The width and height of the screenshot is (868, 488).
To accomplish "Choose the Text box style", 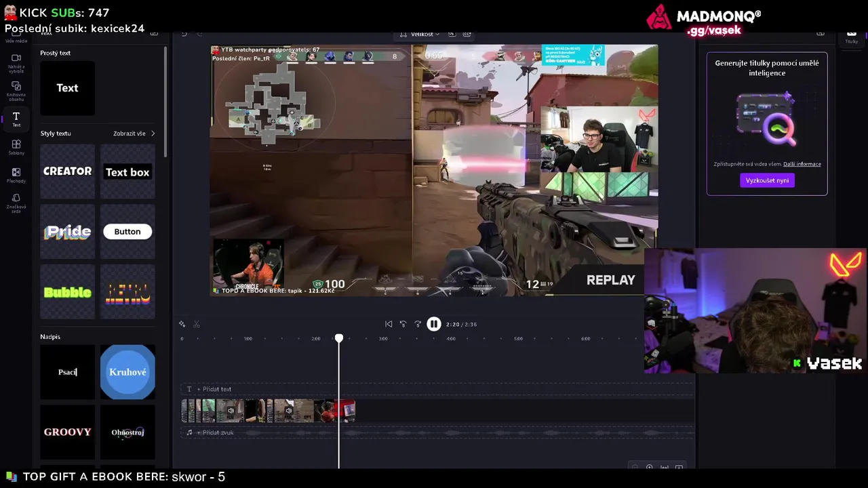I will click(127, 171).
